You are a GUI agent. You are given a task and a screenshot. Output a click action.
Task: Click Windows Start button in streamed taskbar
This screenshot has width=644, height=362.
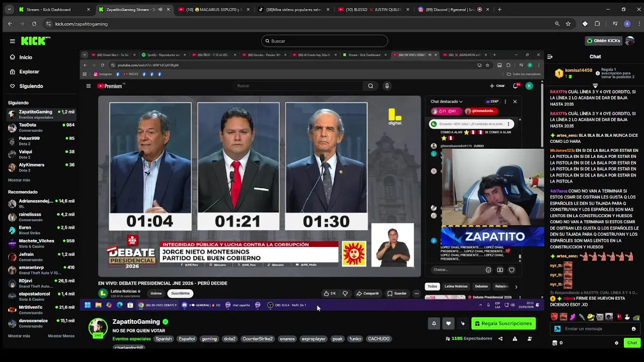click(88, 305)
